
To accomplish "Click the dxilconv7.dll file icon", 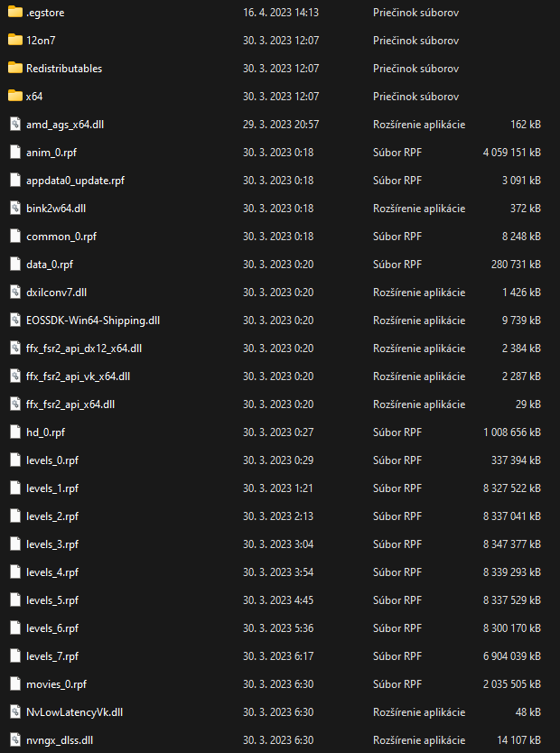I will pos(15,292).
